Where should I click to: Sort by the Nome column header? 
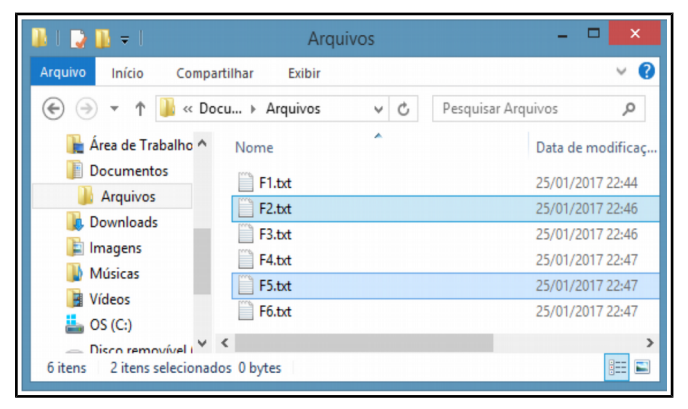tap(254, 147)
